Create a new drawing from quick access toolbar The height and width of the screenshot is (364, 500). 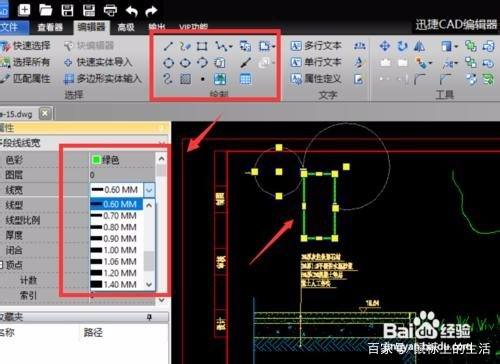tap(24, 10)
